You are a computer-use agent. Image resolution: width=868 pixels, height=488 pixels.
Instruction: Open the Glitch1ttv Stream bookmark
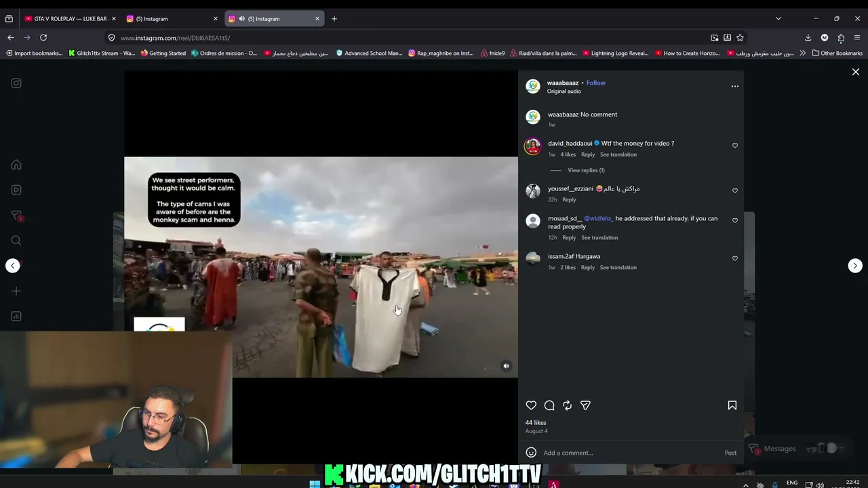coord(102,53)
